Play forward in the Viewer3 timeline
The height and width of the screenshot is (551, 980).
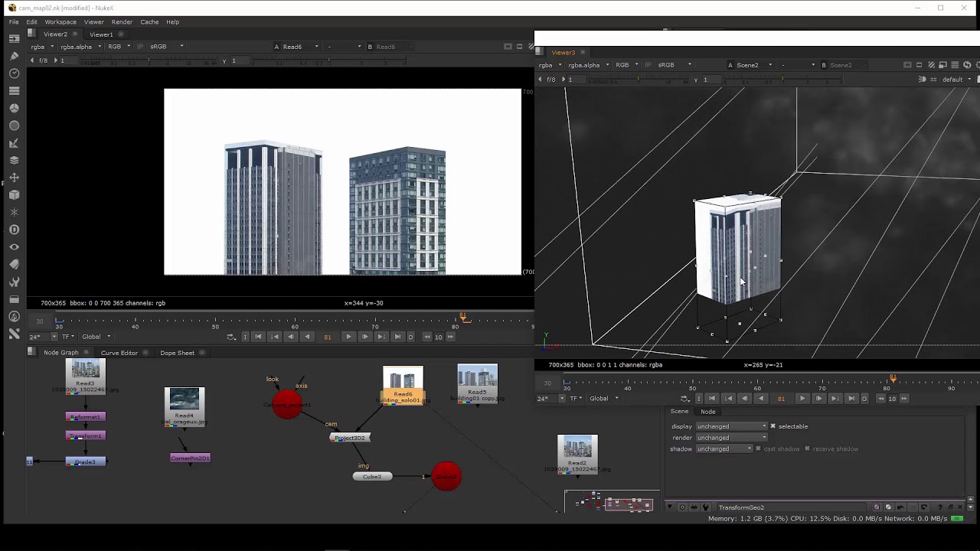coord(802,398)
